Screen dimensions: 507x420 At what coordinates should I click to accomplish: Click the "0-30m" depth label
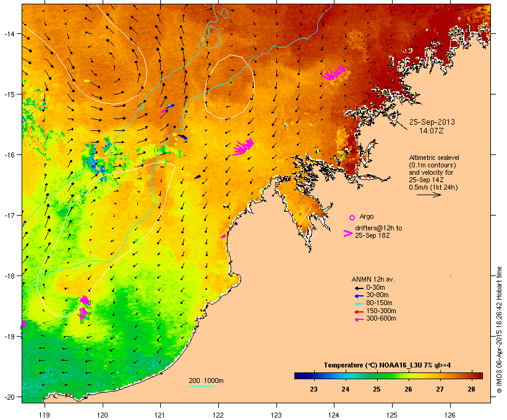375,288
